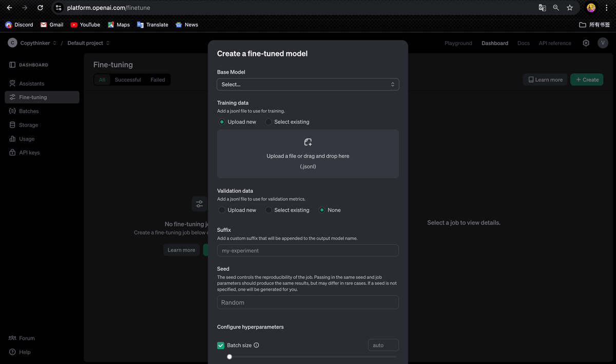
Task: Bookmark this page with the star icon
Action: 570,8
